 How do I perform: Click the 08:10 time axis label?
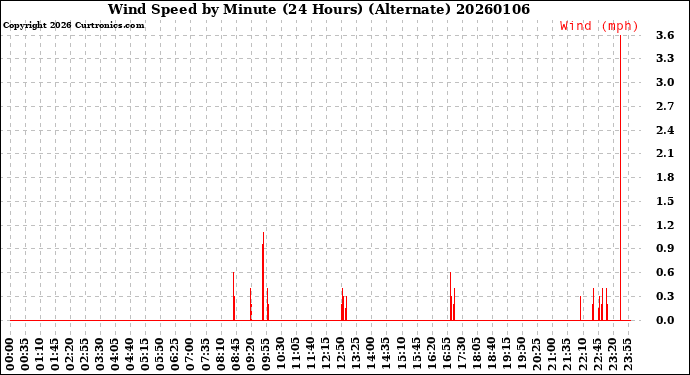pyautogui.click(x=220, y=355)
